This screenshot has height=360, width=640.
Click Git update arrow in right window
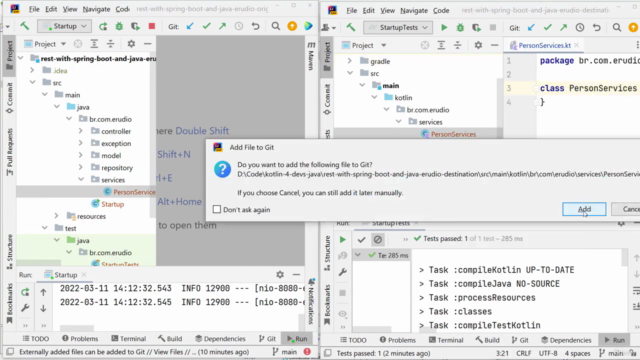click(531, 27)
